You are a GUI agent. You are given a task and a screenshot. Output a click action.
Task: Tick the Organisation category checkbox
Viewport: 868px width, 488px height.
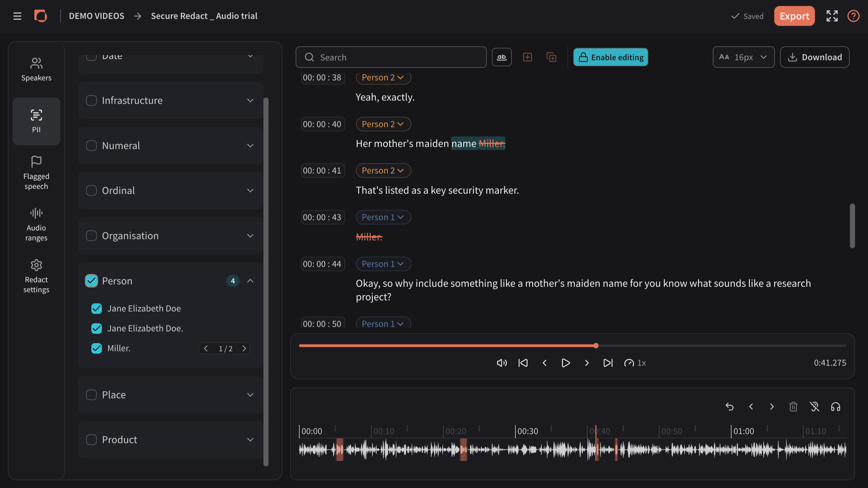pyautogui.click(x=91, y=236)
